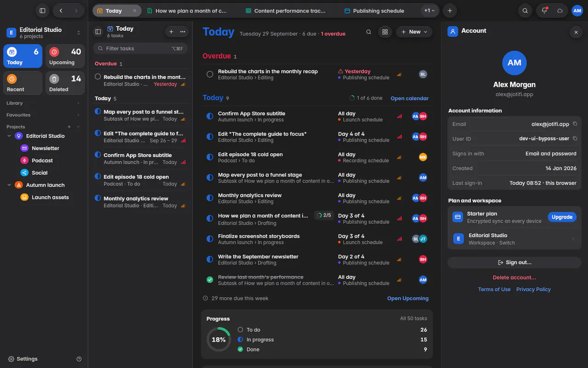Open the Privacy Policy link
Screen dimensions: 588x368
pyautogui.click(x=533, y=289)
